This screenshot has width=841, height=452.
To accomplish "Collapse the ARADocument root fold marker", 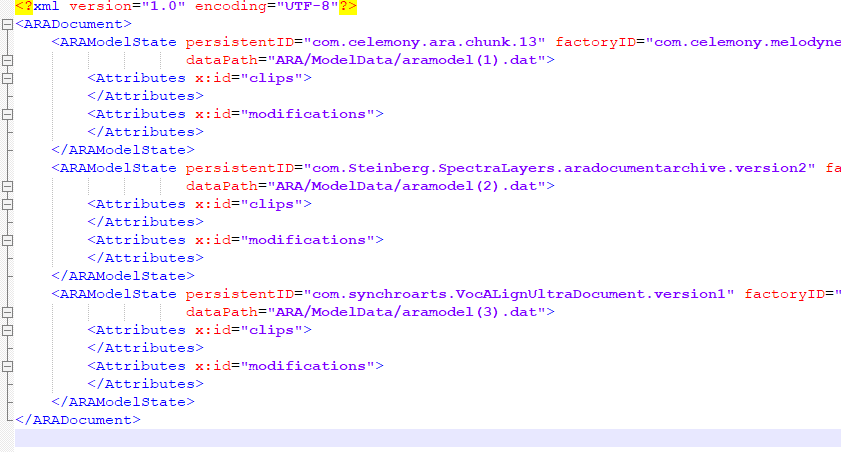I will coord(8,24).
